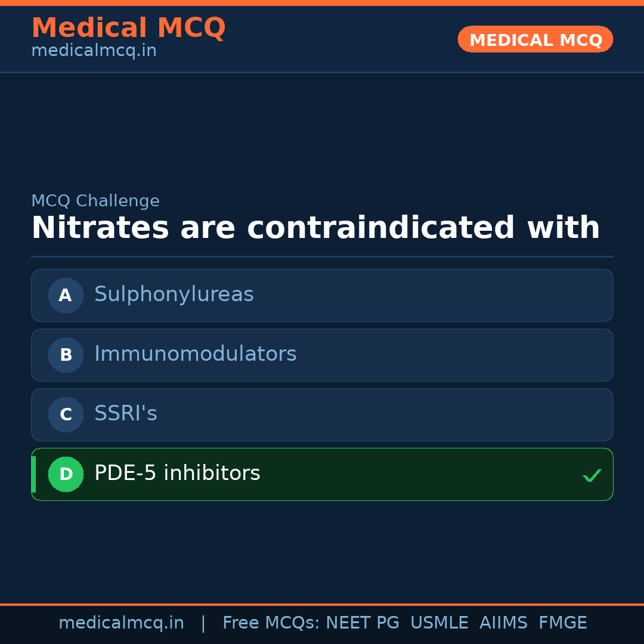Click the letter A circle badge

[x=66, y=295]
